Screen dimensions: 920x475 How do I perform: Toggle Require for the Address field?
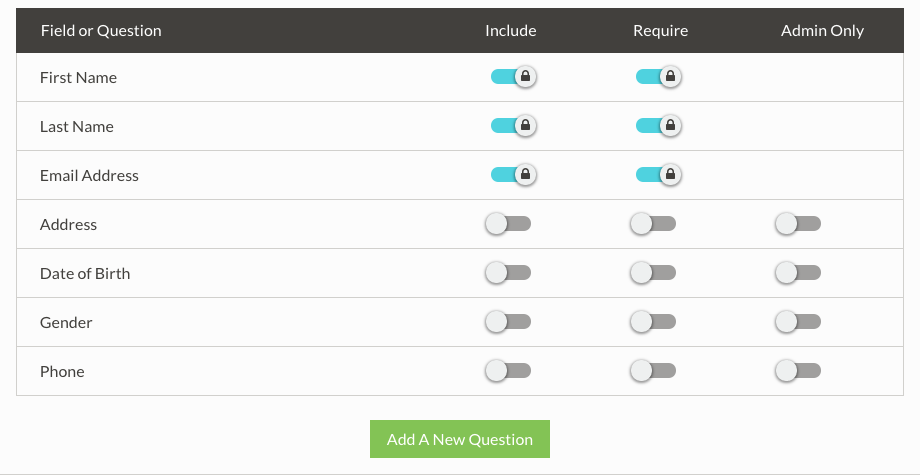[x=653, y=224]
